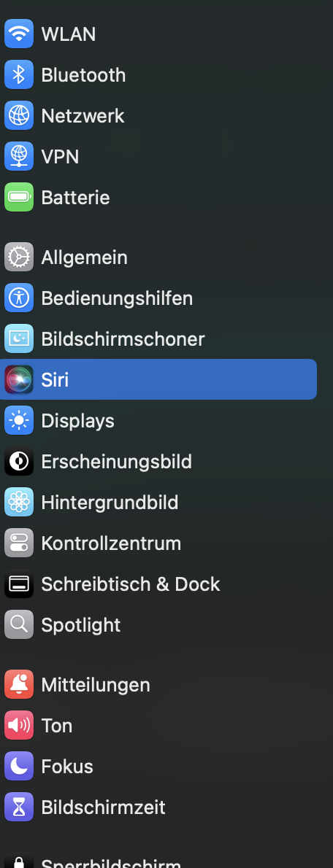Click the VPN icon
Image resolution: width=333 pixels, height=868 pixels.
coord(19,157)
